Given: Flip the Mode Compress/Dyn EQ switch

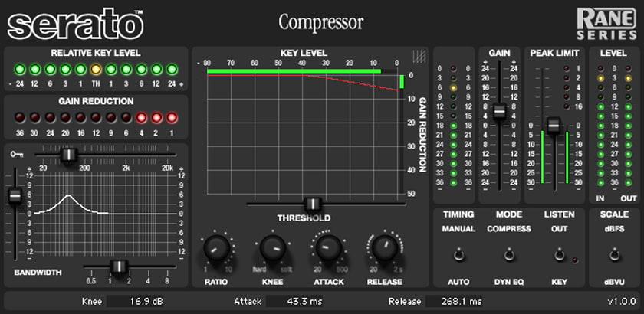Looking at the screenshot, I should pos(508,255).
